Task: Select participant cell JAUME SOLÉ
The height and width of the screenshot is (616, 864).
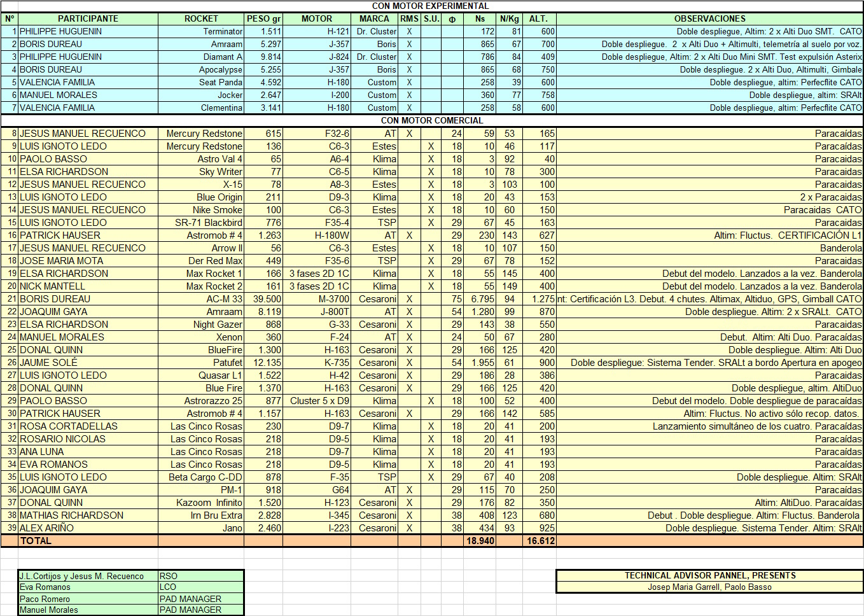Action: point(88,362)
